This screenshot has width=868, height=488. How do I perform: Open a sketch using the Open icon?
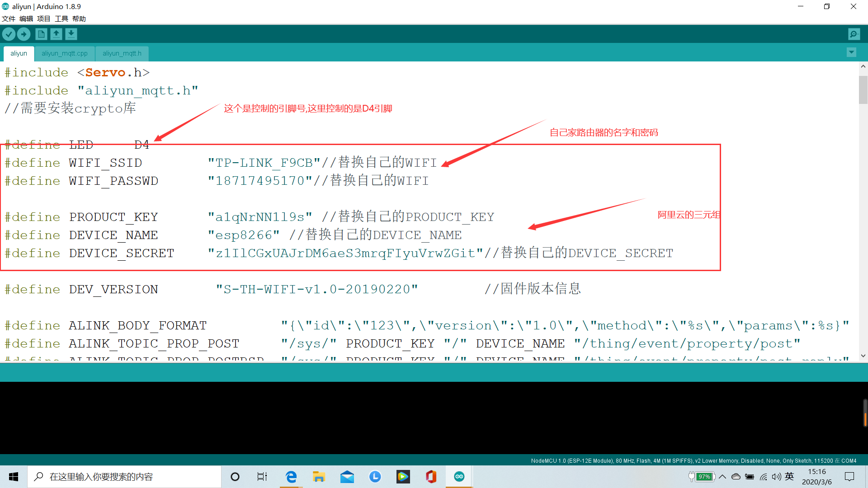point(56,34)
